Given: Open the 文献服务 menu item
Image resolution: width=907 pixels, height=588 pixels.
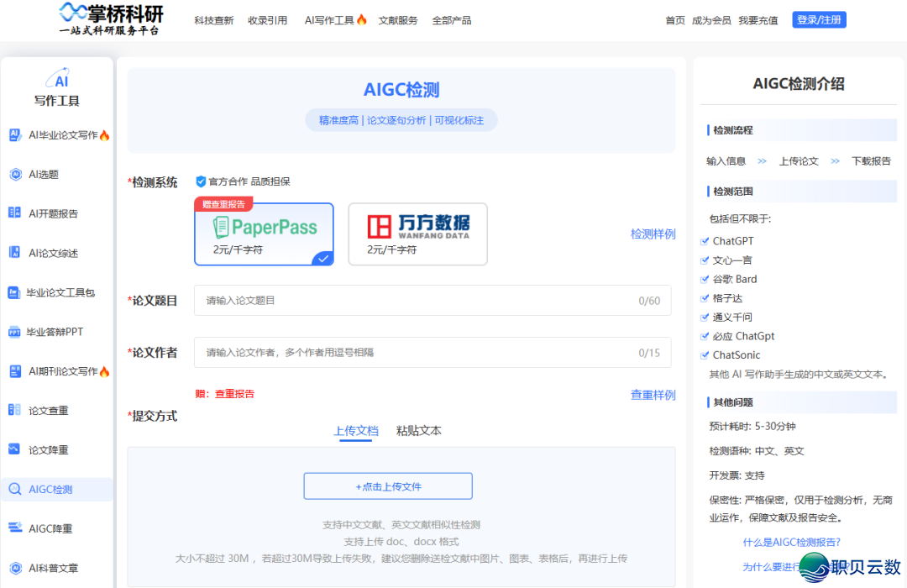Looking at the screenshot, I should pyautogui.click(x=397, y=19).
